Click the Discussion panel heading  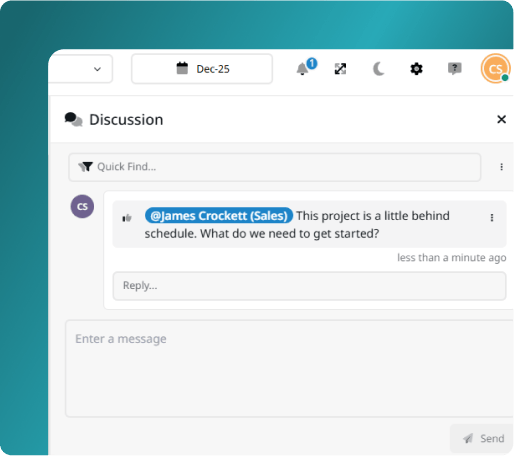pyautogui.click(x=126, y=120)
